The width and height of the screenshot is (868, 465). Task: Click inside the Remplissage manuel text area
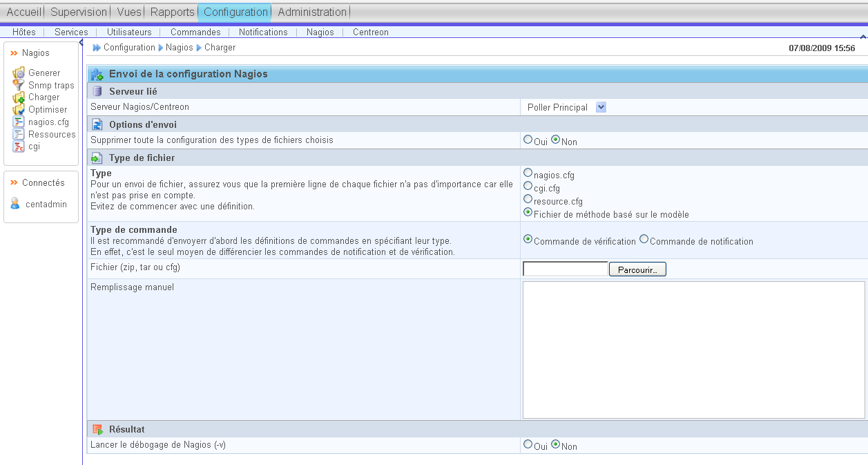[x=693, y=350]
